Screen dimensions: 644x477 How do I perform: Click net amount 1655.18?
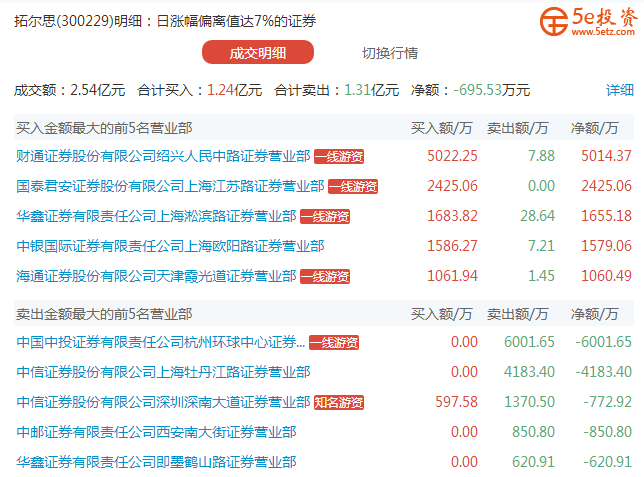606,216
